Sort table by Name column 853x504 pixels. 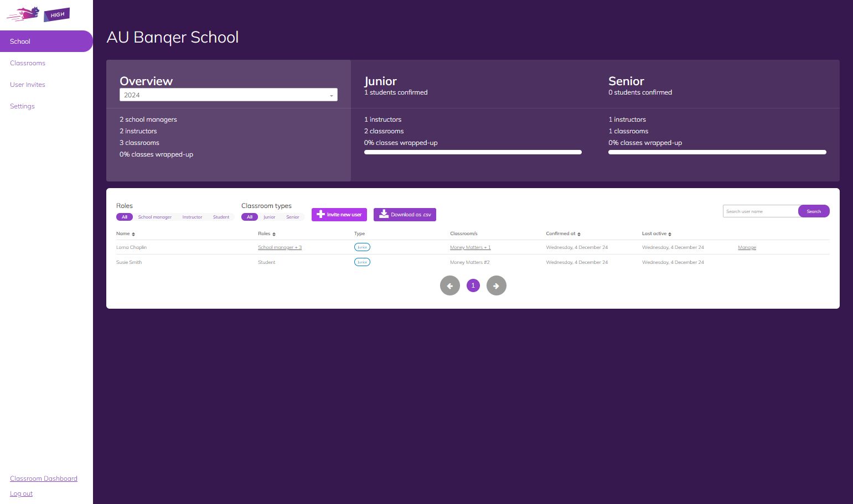pos(126,233)
